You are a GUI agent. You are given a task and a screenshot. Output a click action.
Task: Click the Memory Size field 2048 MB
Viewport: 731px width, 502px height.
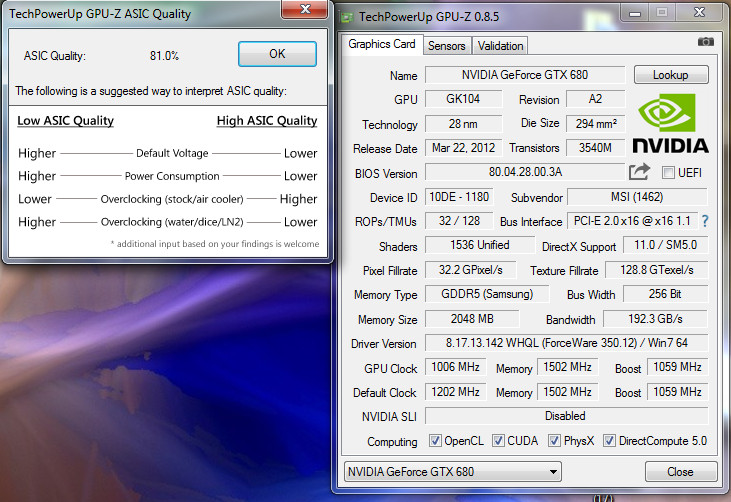coord(472,319)
